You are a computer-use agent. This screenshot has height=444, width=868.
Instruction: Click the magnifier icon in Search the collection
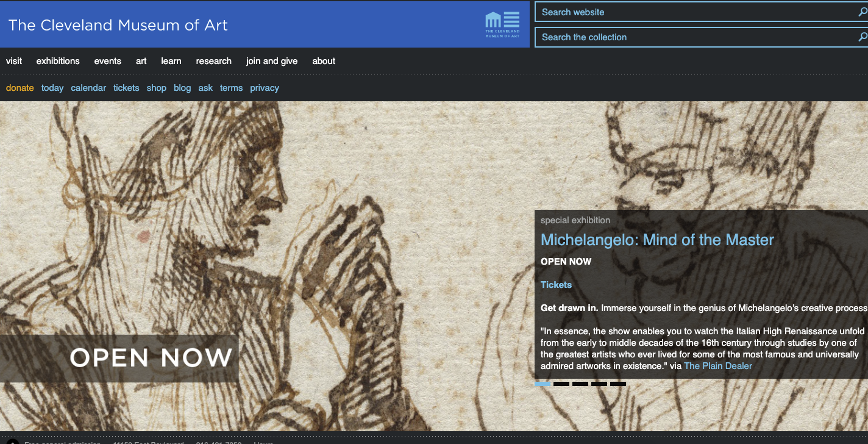[862, 37]
